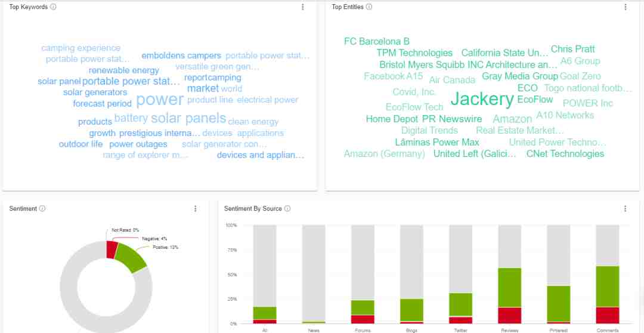
Task: Select 'TPM Technologies' entity
Action: click(414, 53)
